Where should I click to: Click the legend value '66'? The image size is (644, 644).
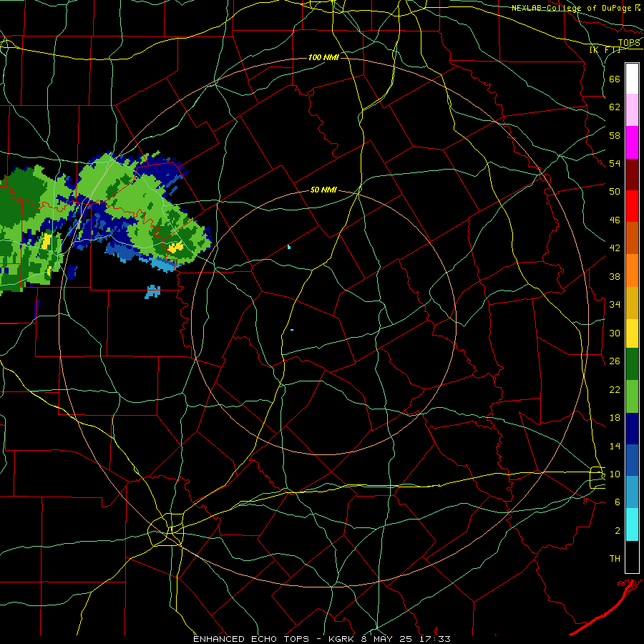615,79
